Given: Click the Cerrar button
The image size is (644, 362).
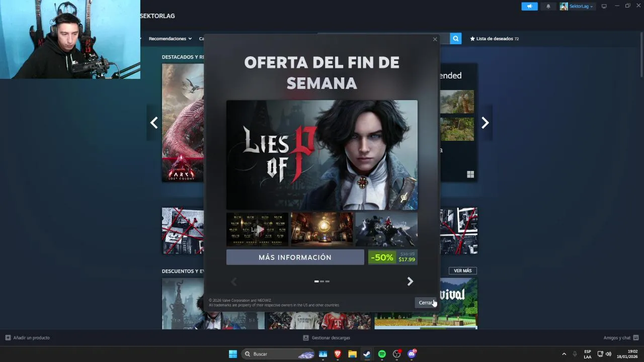Looking at the screenshot, I should point(426,303).
